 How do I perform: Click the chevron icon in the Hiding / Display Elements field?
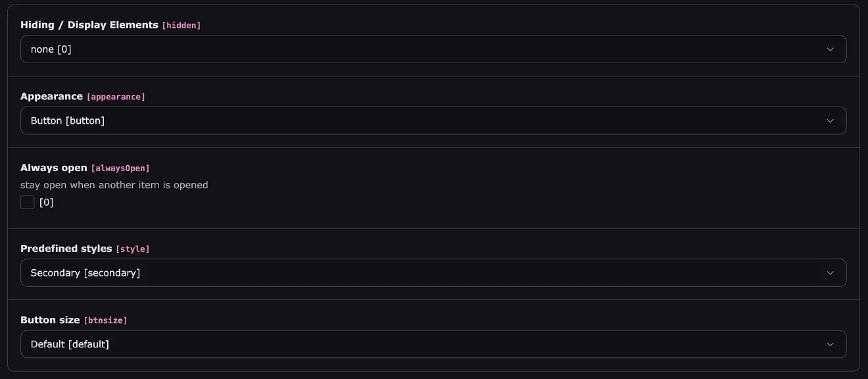point(830,49)
